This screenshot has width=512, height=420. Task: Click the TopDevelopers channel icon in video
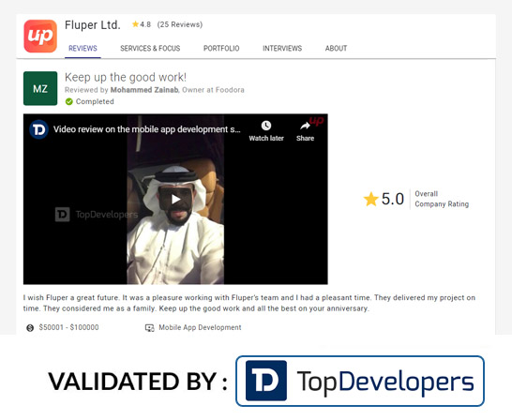click(x=38, y=129)
